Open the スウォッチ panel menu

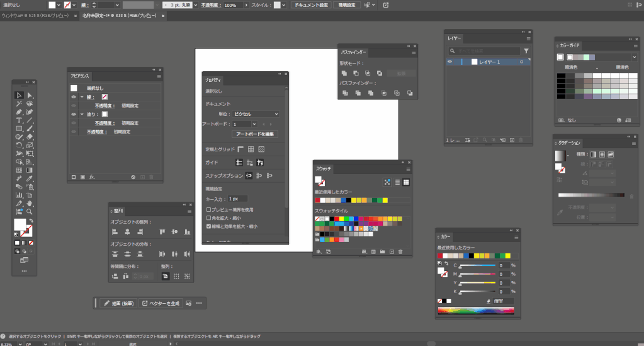408,169
